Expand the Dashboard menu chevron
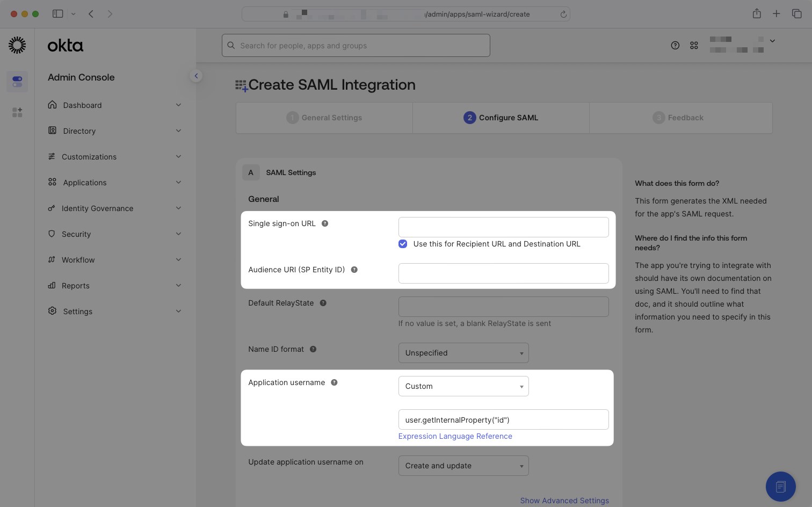 [178, 105]
